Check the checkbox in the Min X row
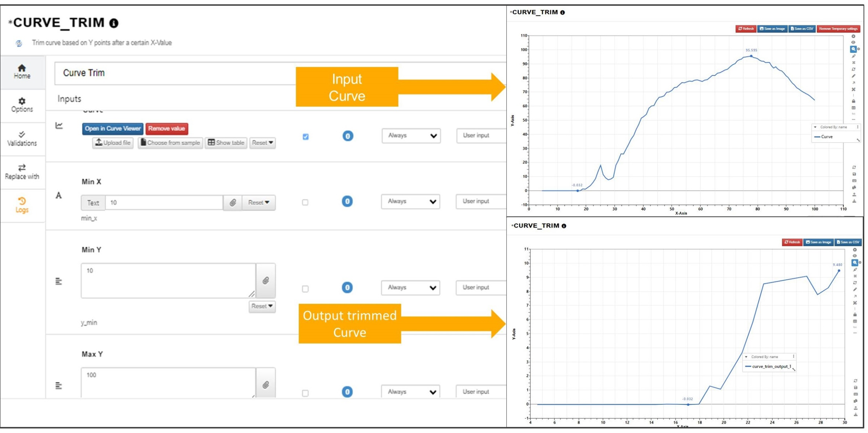 (305, 202)
